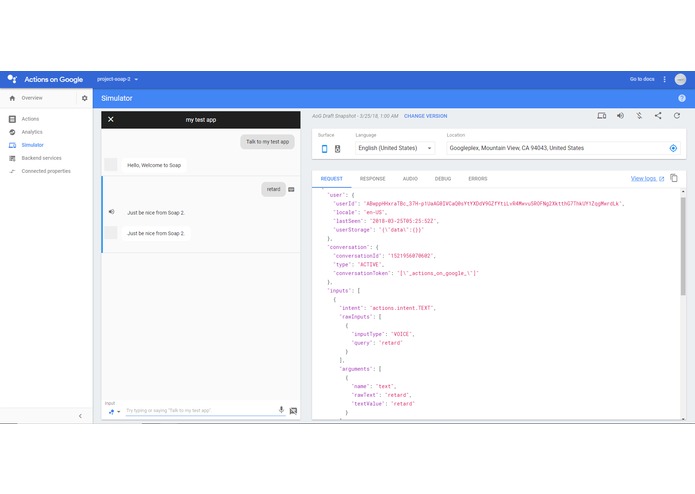Click the microphone icon in input

click(x=281, y=410)
